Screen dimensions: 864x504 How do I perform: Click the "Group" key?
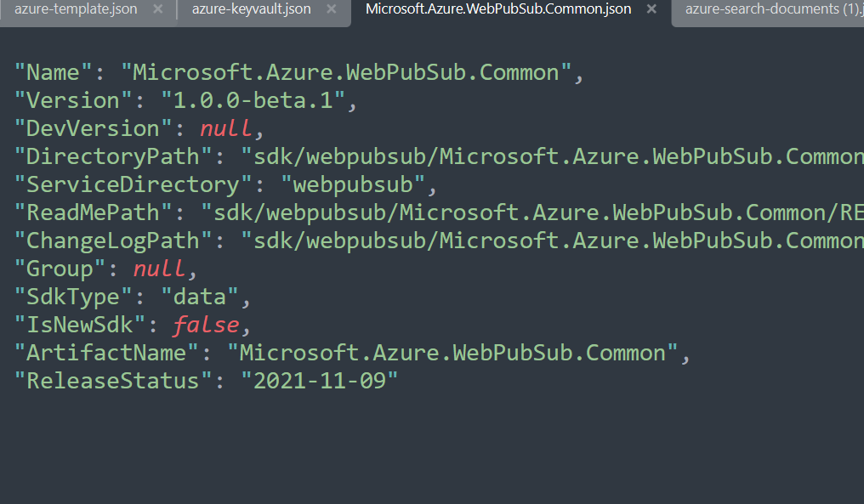60,269
